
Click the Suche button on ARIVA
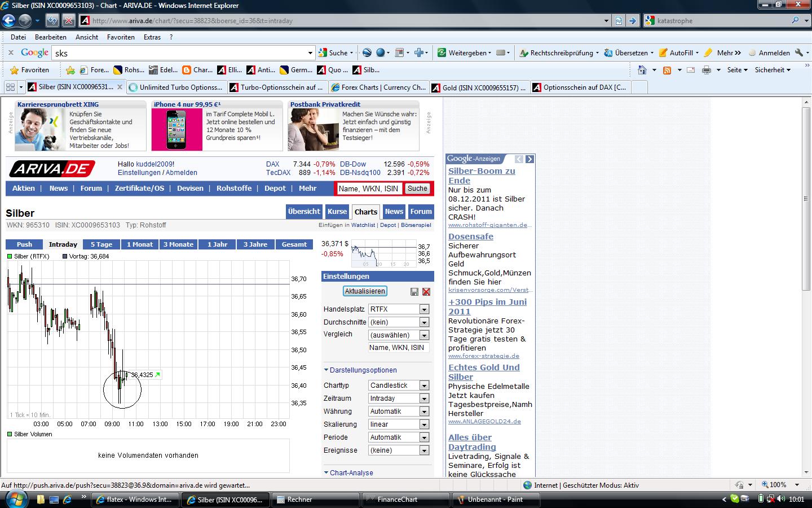point(417,189)
